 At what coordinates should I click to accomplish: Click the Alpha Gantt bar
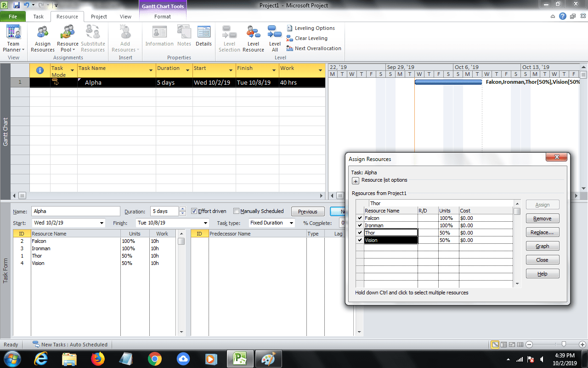pyautogui.click(x=448, y=82)
